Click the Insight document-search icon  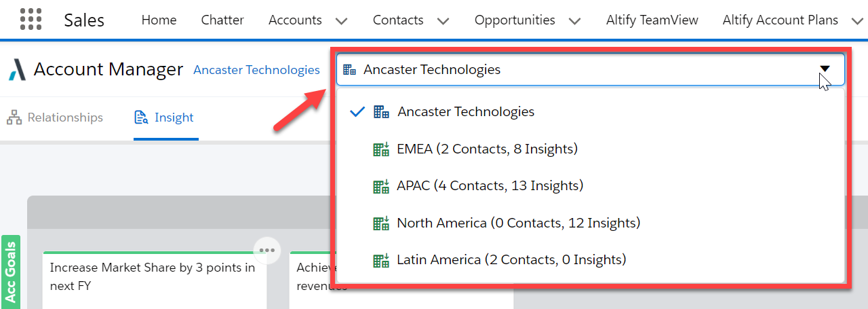coord(141,117)
